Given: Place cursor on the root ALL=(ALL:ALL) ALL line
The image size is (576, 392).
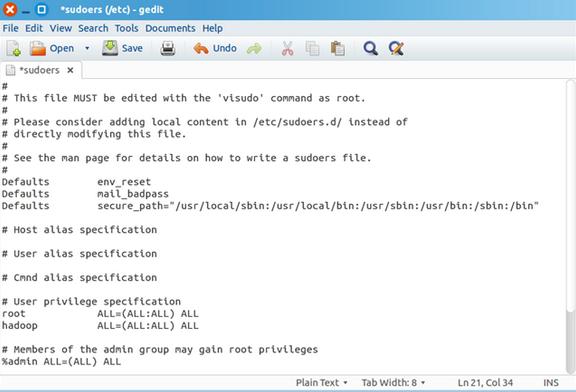Looking at the screenshot, I should click(100, 313).
